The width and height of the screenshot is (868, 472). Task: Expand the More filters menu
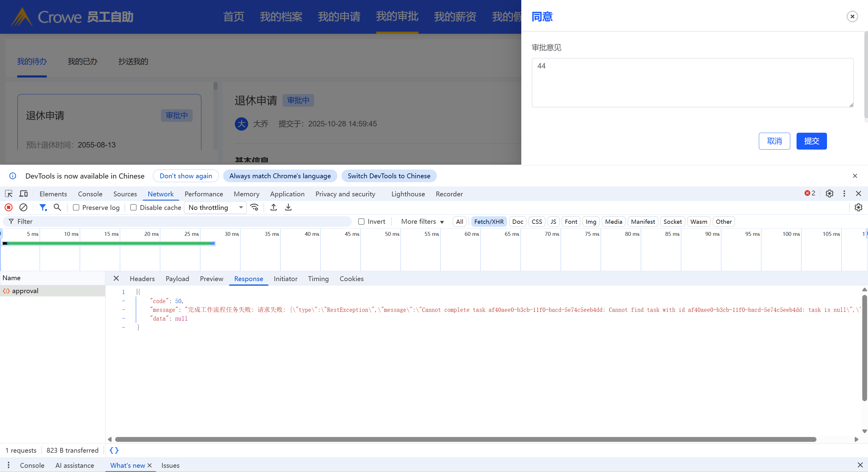[x=422, y=221]
